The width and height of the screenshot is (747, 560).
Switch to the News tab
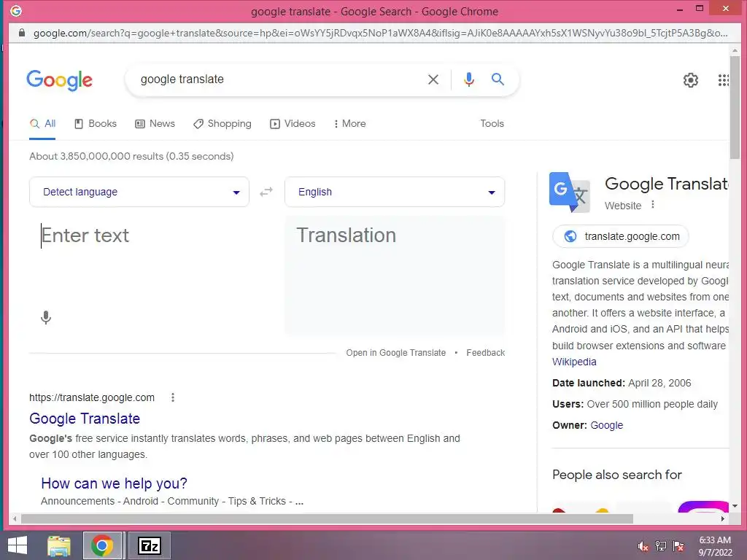click(x=155, y=124)
